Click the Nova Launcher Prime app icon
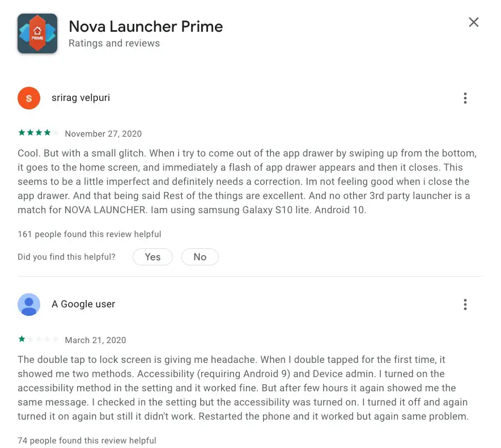This screenshot has width=501, height=448. point(37,33)
